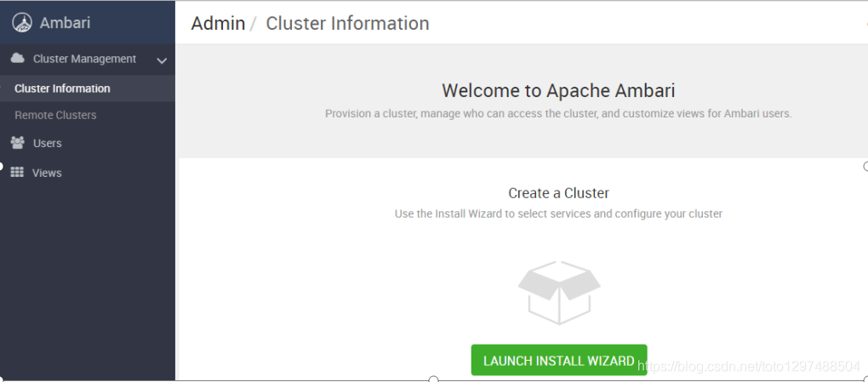Open the Views section label
The image size is (868, 382).
(47, 173)
